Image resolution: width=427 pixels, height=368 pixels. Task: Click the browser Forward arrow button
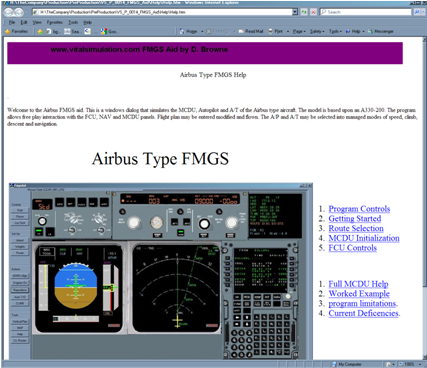[19, 12]
